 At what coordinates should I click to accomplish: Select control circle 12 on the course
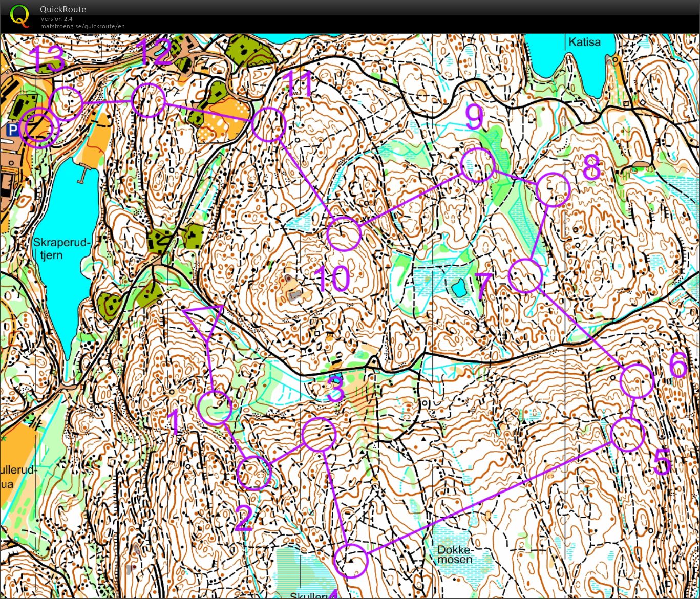[149, 101]
